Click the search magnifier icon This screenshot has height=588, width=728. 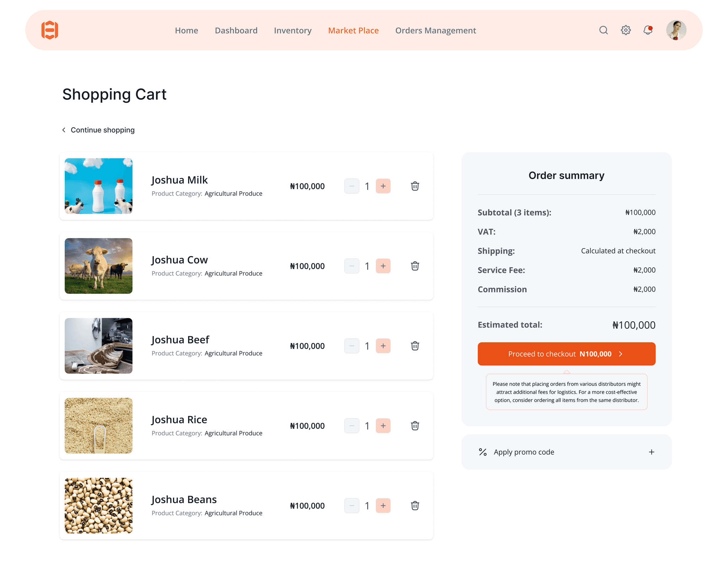[x=603, y=30]
